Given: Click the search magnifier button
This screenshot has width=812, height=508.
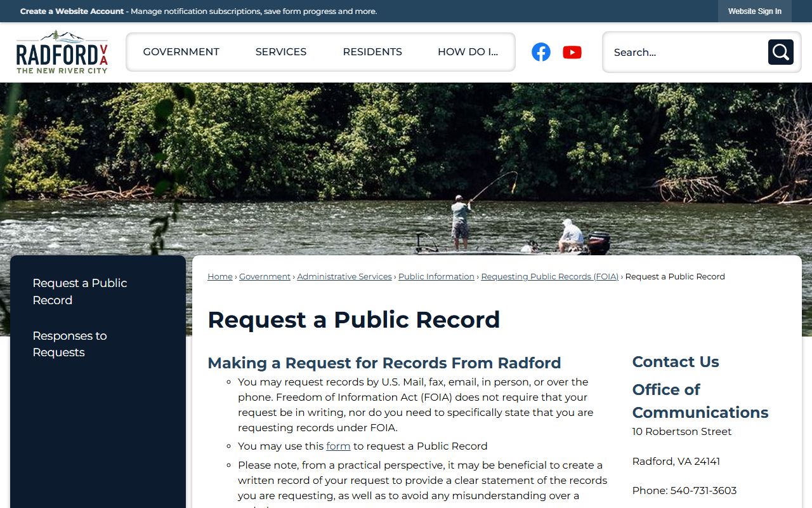Looking at the screenshot, I should [x=781, y=52].
